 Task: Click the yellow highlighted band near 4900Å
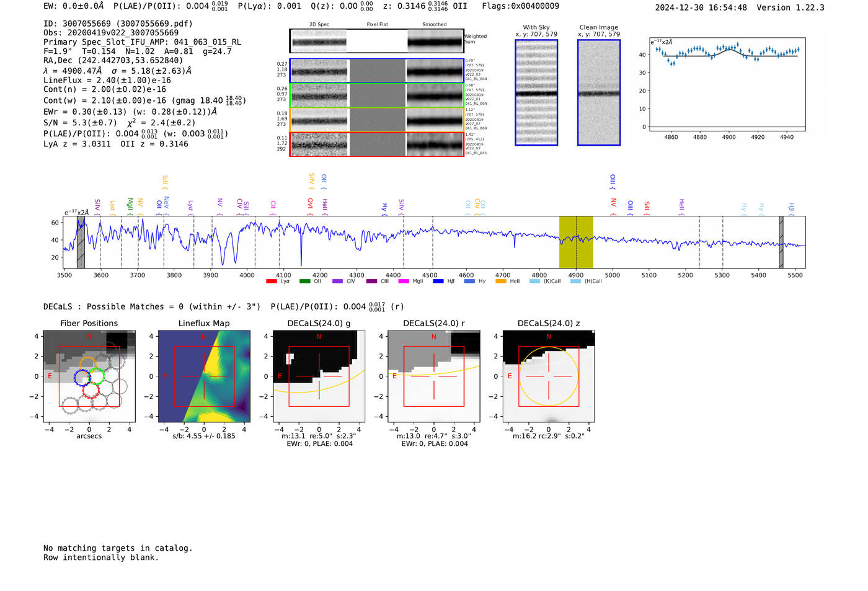[576, 242]
